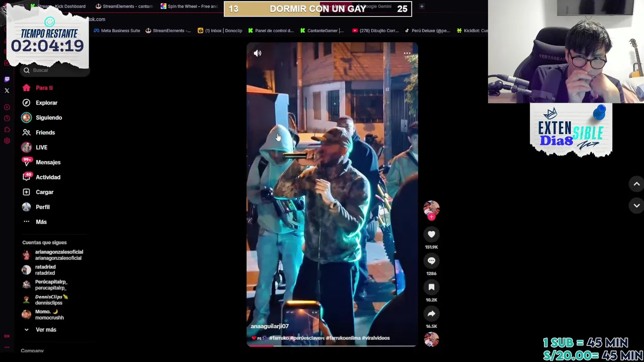Open Twitch in the browser sidebar
Viewport: 644px width, 362px height.
[x=7, y=79]
